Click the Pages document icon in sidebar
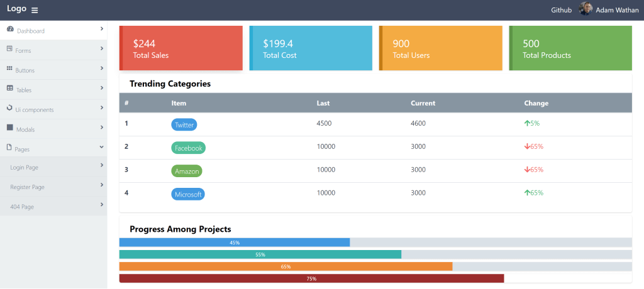 click(9, 148)
